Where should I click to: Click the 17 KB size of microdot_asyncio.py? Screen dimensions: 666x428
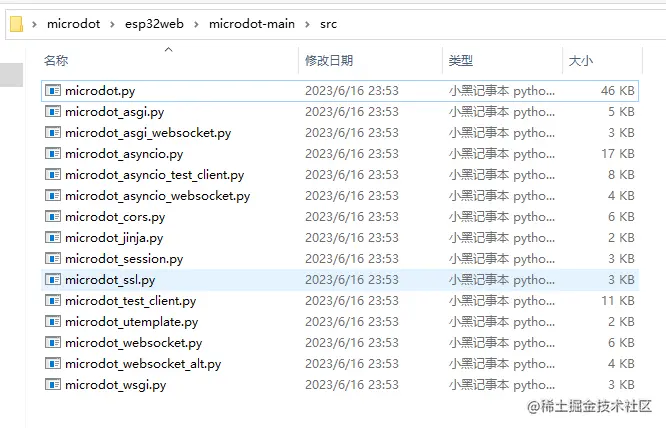pos(618,153)
